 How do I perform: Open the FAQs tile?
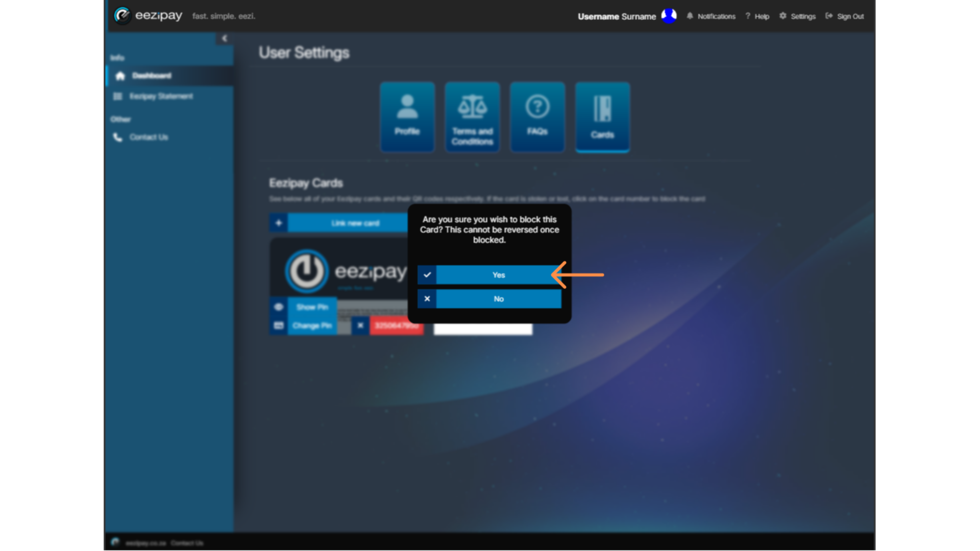(x=537, y=117)
